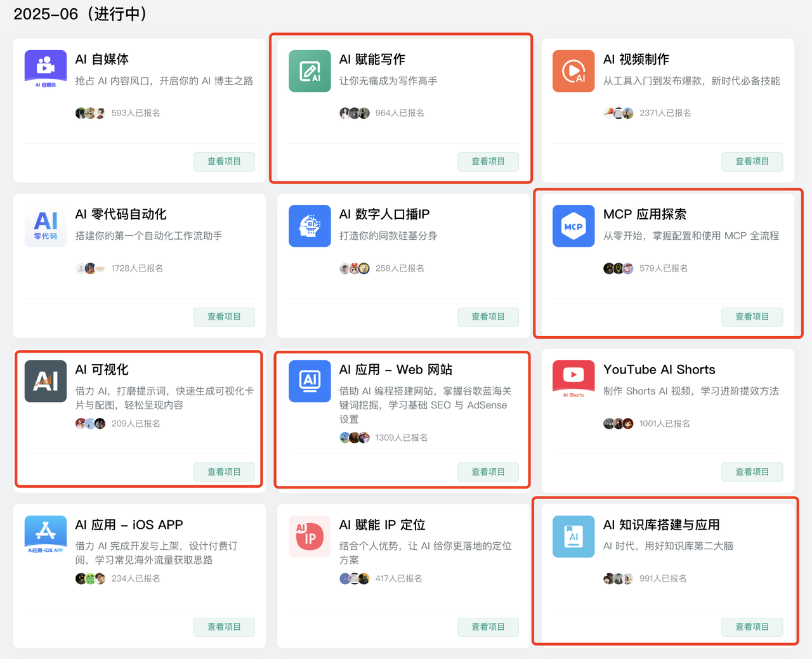Click the title AI 自媒体

tap(102, 60)
